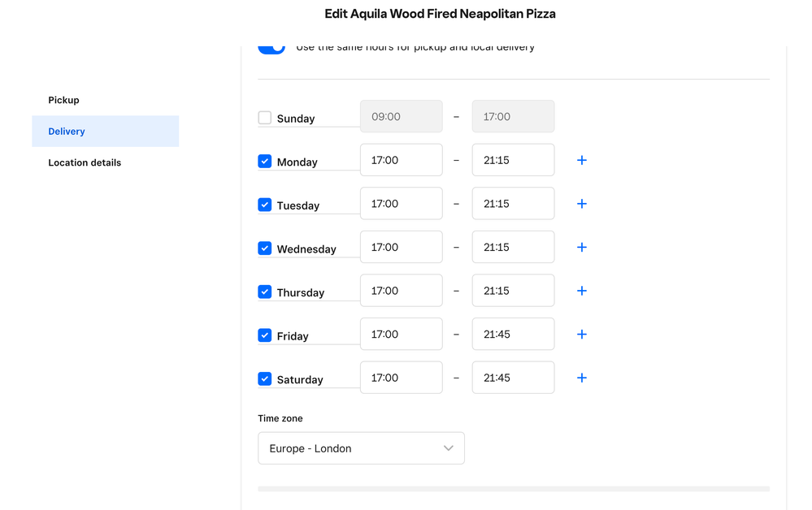Edit Thursday closing time field

point(513,291)
